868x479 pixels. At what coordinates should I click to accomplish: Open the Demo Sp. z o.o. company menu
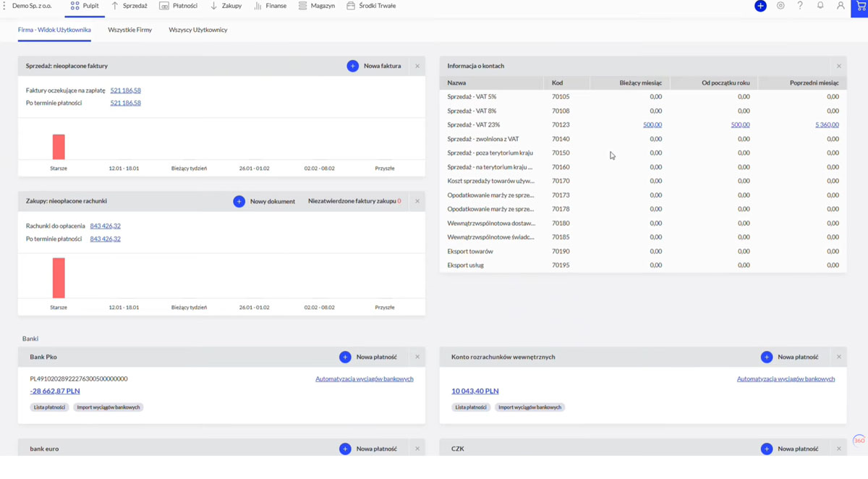pos(31,6)
